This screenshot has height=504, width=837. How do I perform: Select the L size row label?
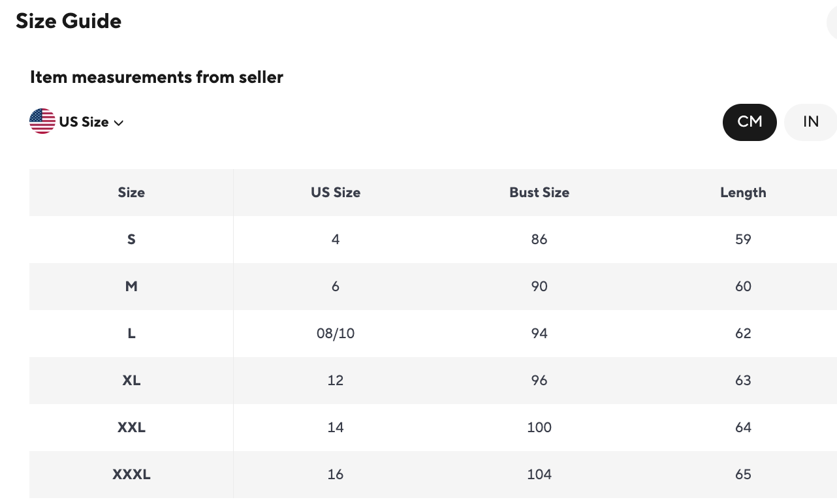131,334
